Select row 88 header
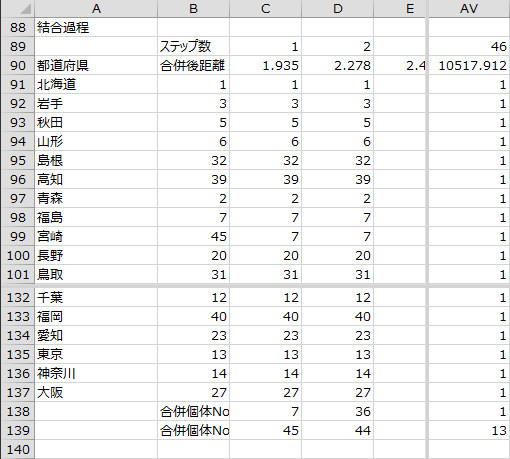 point(18,27)
